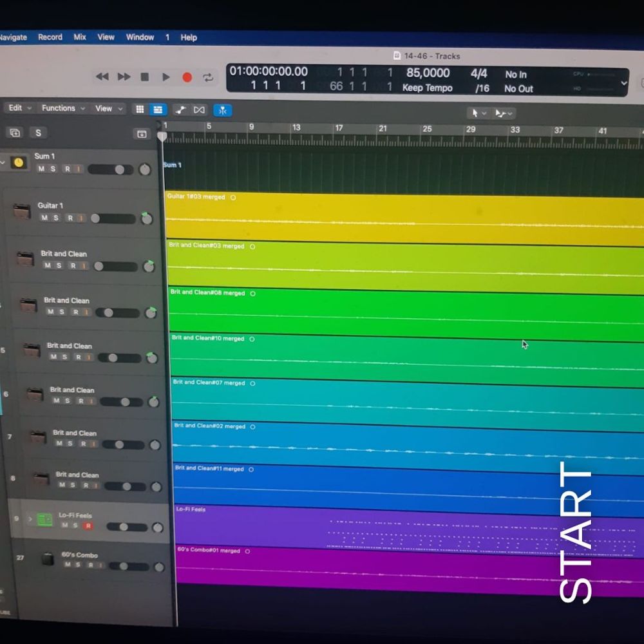Click the 85,0000 tempo value

428,73
